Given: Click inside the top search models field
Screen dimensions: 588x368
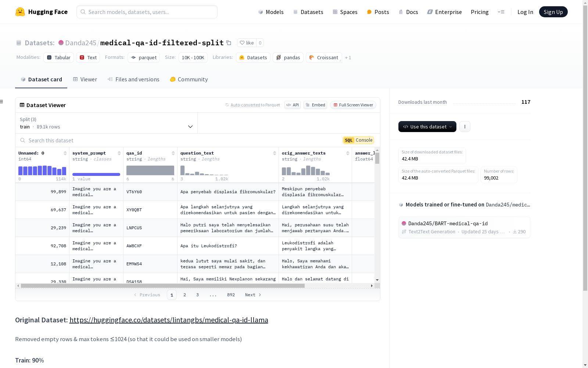Looking at the screenshot, I should point(147,12).
